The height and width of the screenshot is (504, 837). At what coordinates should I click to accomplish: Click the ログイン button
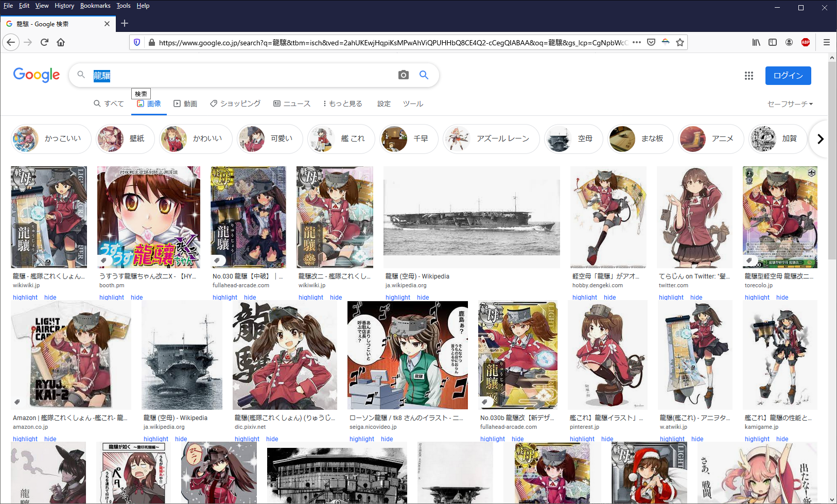(788, 76)
